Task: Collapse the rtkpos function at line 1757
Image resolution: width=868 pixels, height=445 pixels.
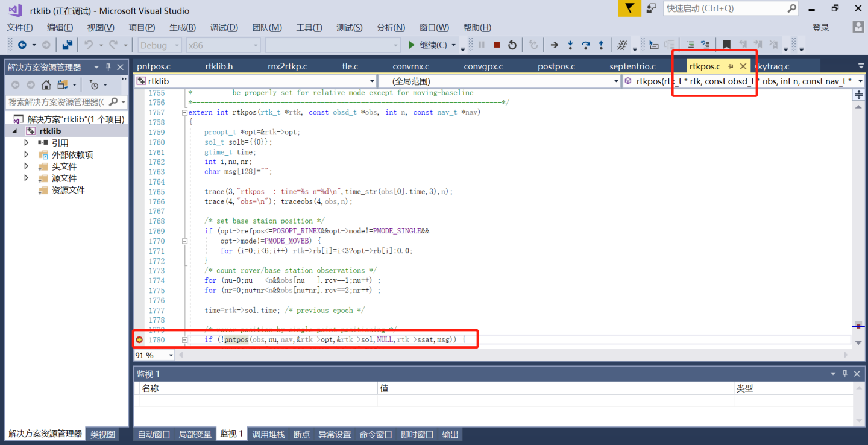Action: 184,113
